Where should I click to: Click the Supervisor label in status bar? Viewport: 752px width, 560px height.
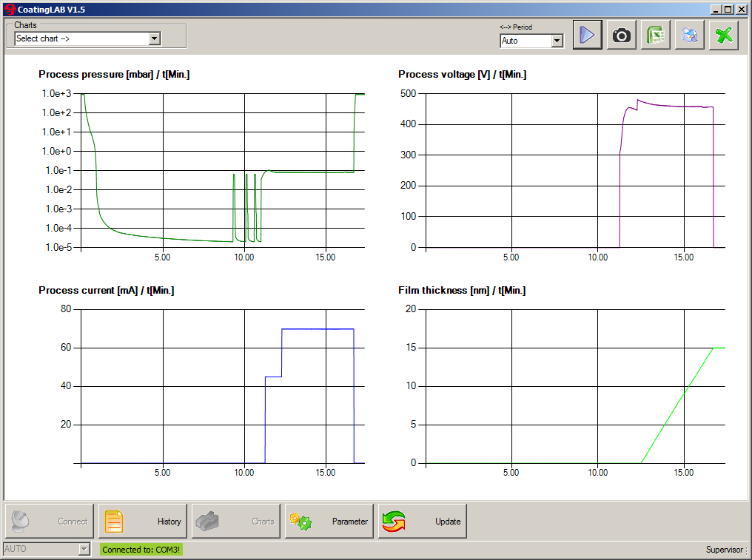726,550
